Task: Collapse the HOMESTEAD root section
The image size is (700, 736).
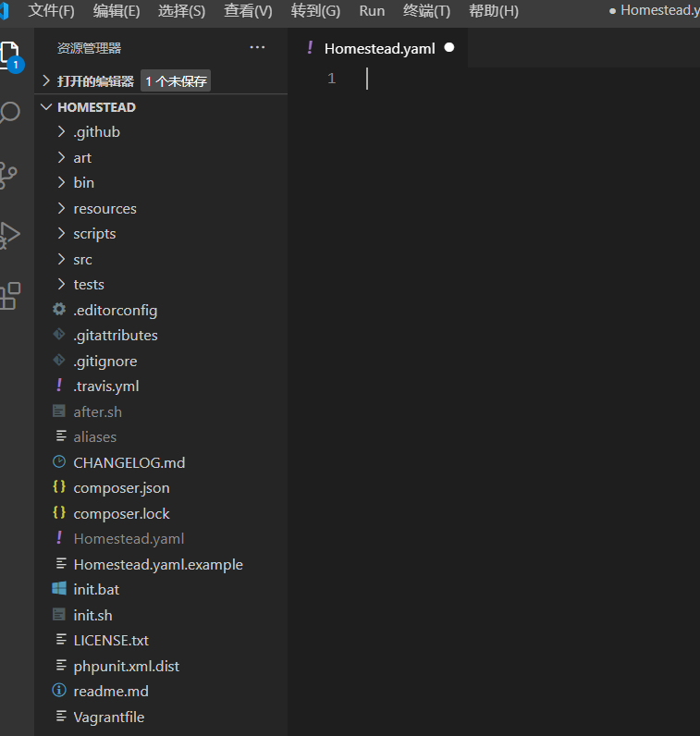Action: [x=46, y=107]
